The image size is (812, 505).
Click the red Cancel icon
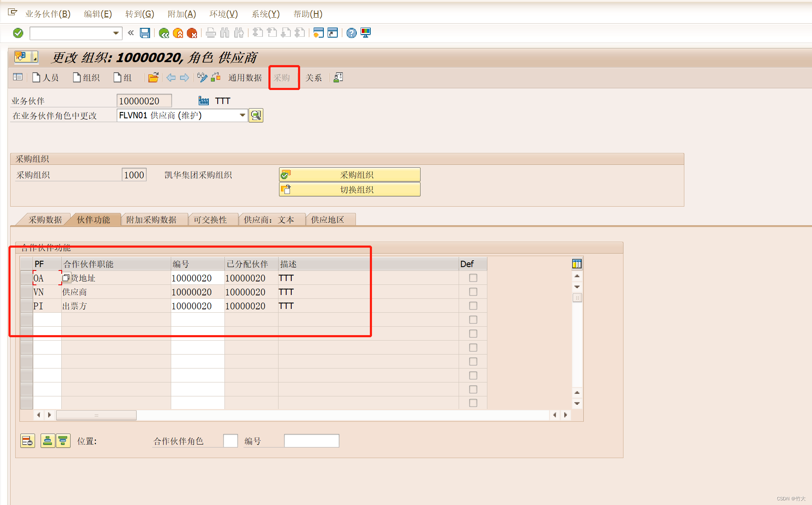point(192,33)
